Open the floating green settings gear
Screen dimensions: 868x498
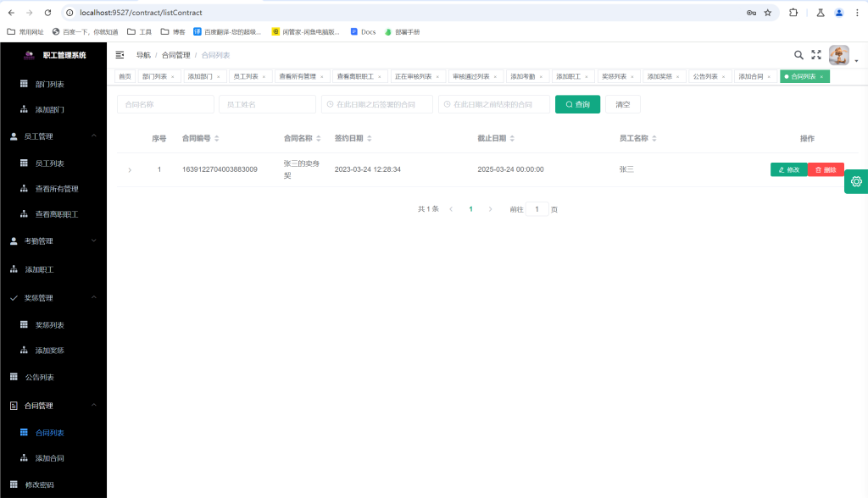coord(856,181)
